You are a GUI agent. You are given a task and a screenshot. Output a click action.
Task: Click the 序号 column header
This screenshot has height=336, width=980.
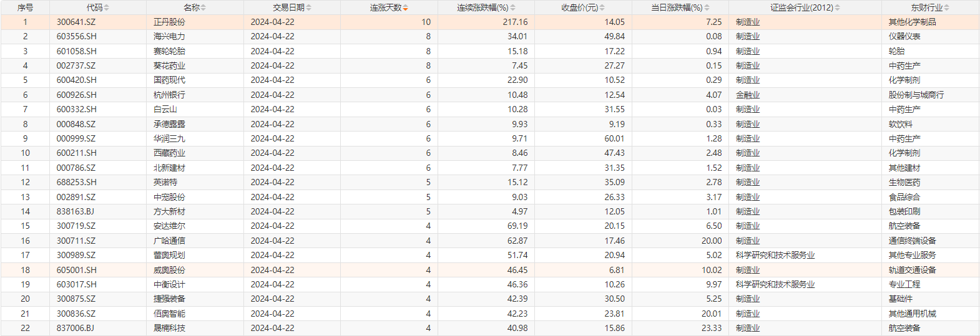25,7
